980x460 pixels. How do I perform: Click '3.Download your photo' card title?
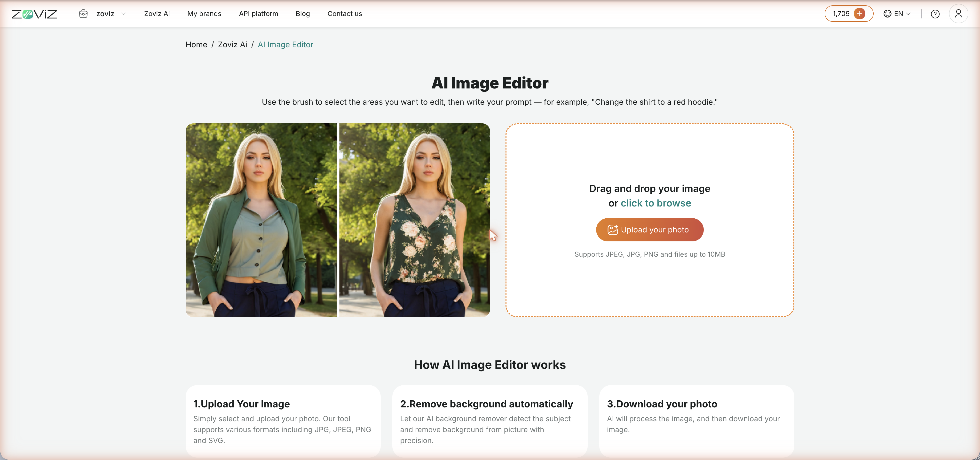pos(662,404)
